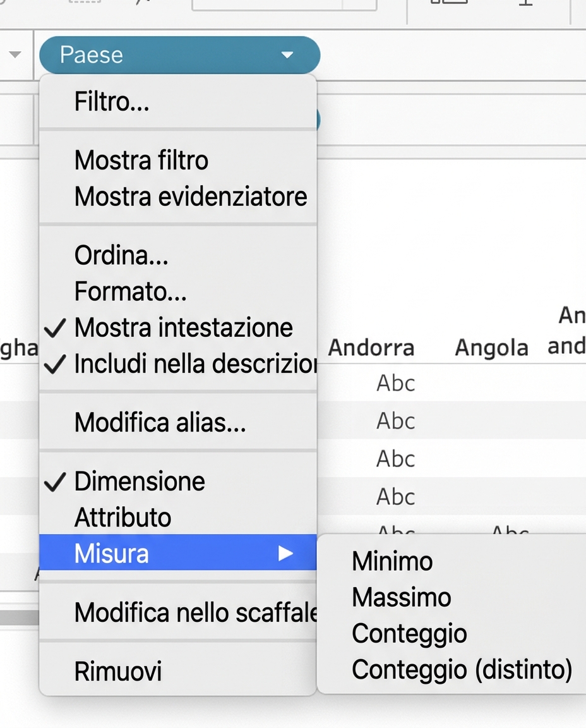
Task: Uncheck Includi nella descrizione
Action: point(189,364)
